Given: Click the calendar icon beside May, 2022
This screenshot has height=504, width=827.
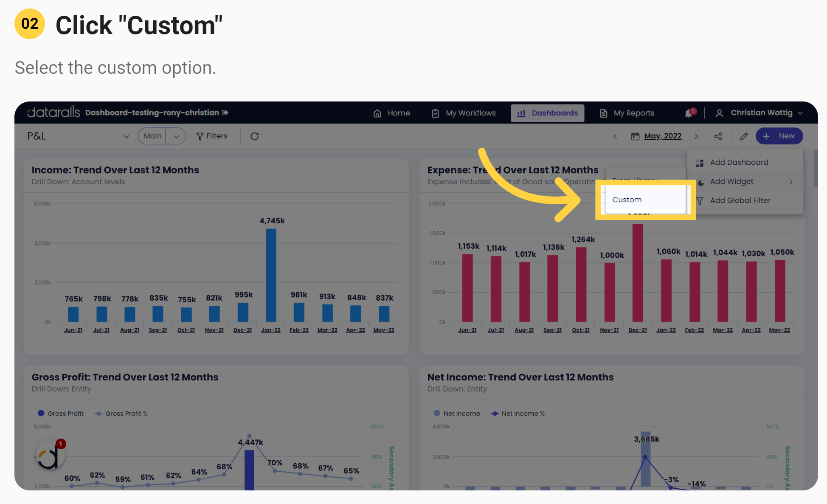Looking at the screenshot, I should point(635,136).
